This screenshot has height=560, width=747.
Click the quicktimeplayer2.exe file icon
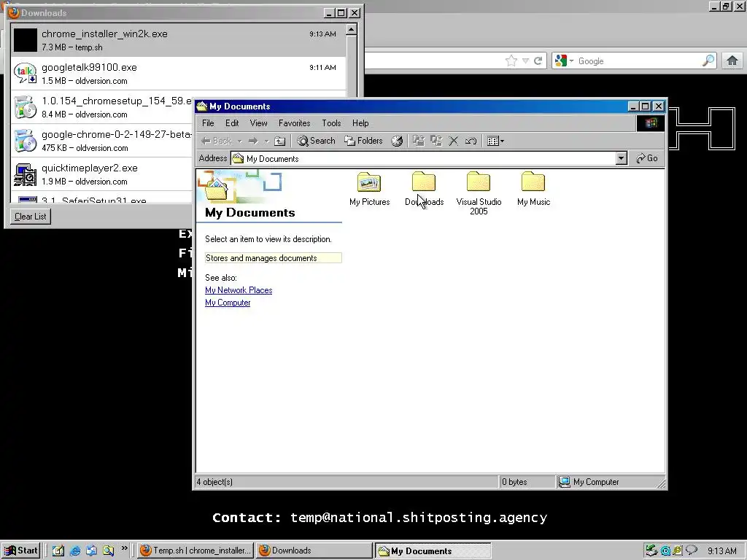[x=25, y=174]
